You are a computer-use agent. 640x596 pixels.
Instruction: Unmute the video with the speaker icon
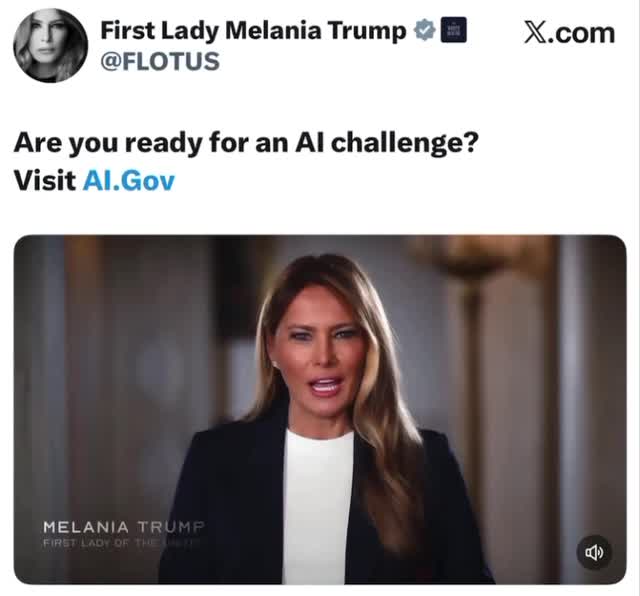pos(594,552)
